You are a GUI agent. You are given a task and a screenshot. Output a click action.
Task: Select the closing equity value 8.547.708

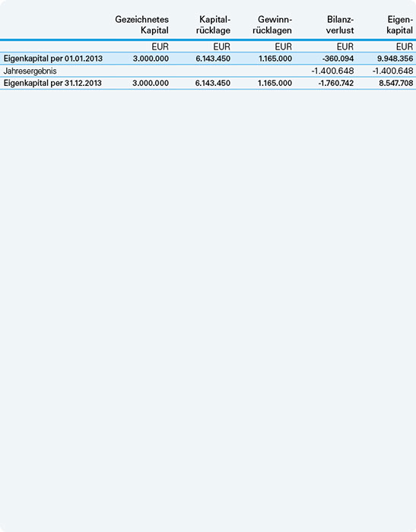396,83
